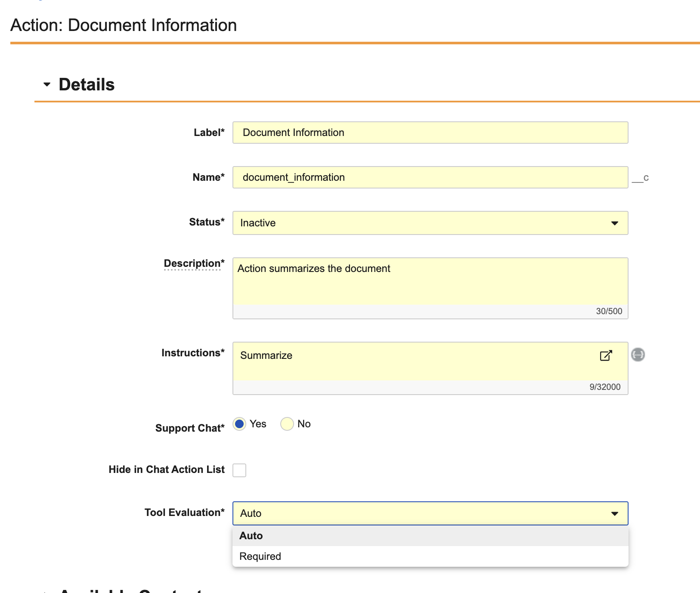
Task: Click the Status dropdown arrow icon
Action: [614, 223]
